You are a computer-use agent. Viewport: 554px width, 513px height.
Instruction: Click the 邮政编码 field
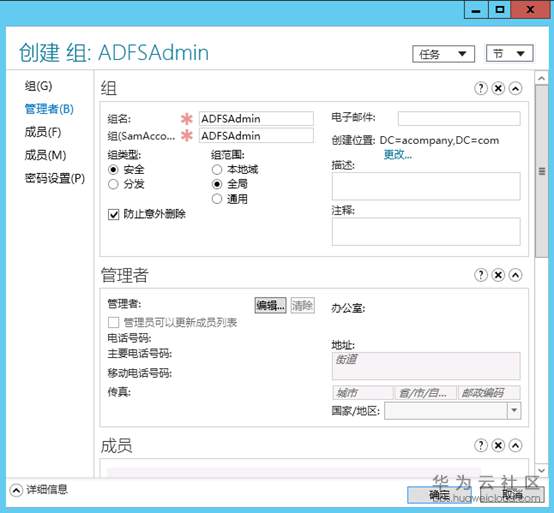point(489,393)
